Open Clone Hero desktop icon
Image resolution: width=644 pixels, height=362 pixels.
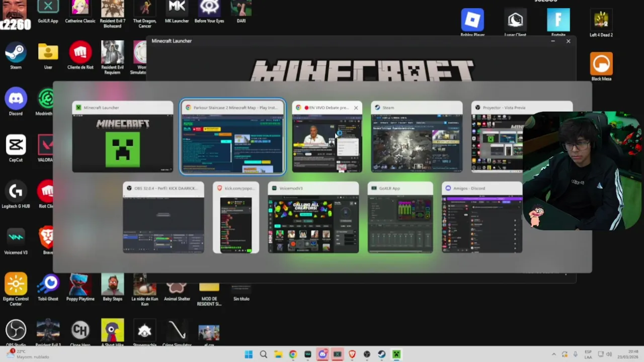(80, 333)
